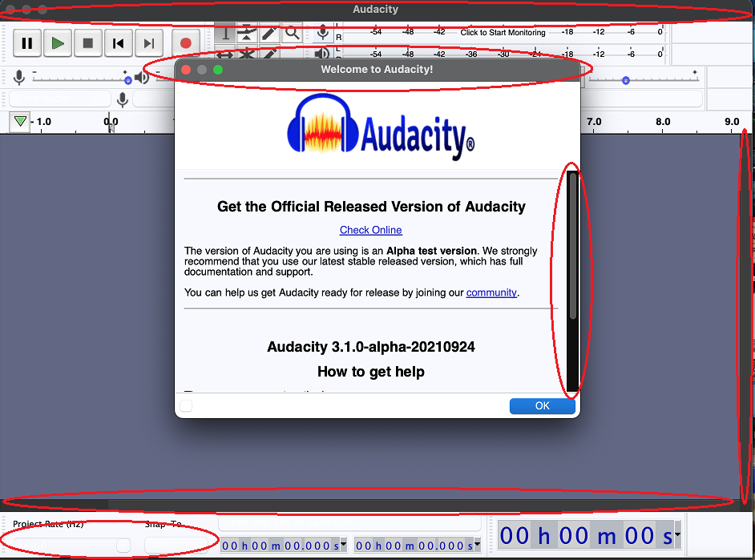Open the Snap-To dropdown
The width and height of the screenshot is (755, 560).
[x=176, y=545]
